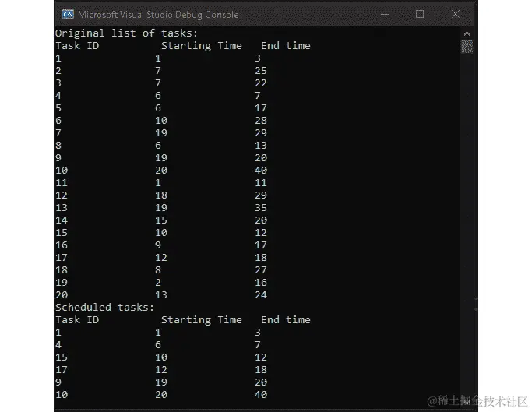
Task: Select starting time 9 of task 16
Action: click(158, 245)
